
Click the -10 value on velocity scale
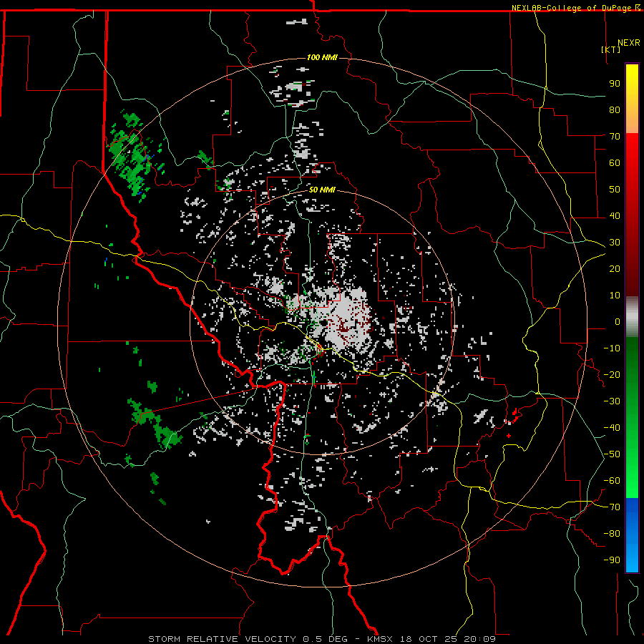(612, 348)
